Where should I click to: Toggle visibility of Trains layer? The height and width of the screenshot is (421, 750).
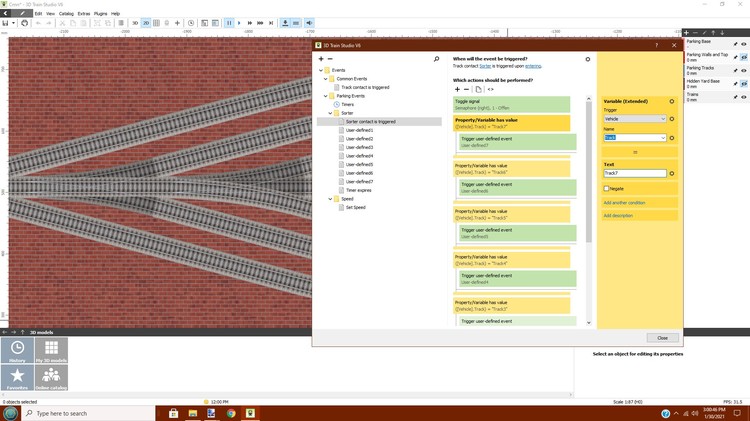743,96
